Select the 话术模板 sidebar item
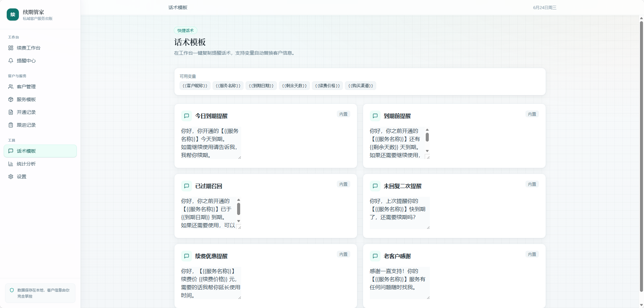The height and width of the screenshot is (308, 644). pos(40,151)
